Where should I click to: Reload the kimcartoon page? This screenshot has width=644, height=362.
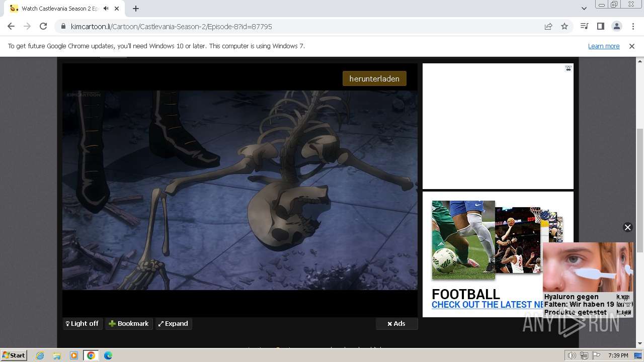click(x=43, y=27)
